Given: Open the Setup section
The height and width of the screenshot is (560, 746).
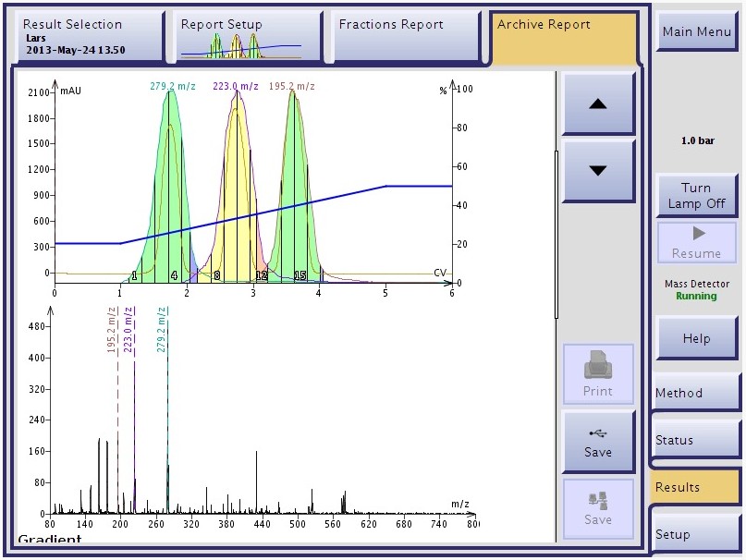Looking at the screenshot, I should 695,534.
